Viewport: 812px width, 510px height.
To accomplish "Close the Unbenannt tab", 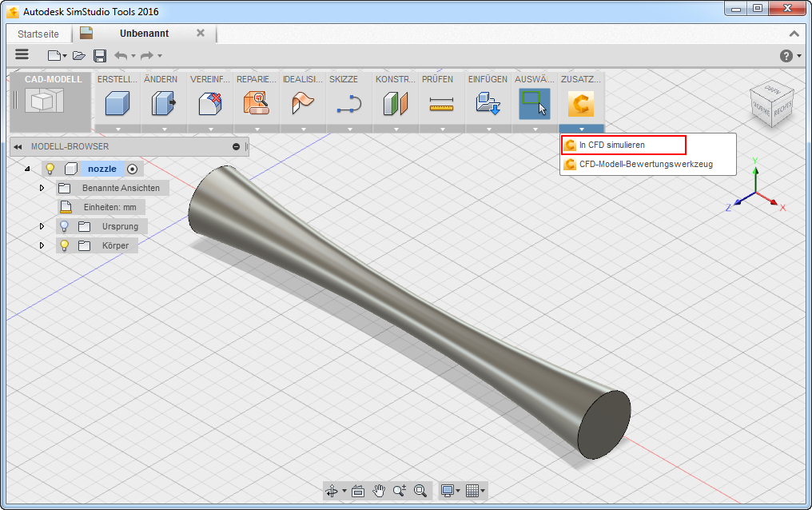I will (x=201, y=33).
